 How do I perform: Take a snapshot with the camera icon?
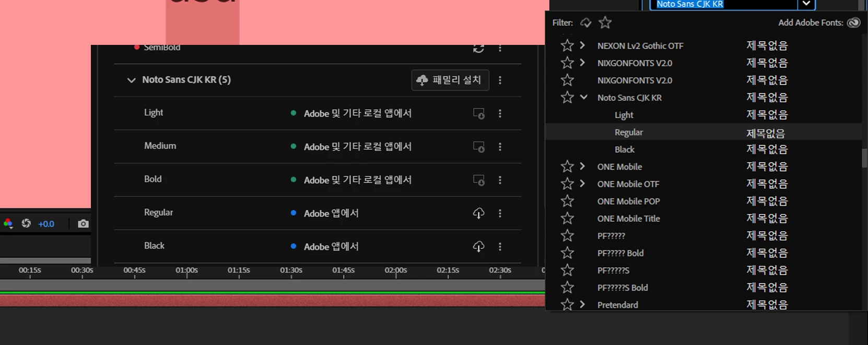click(83, 223)
